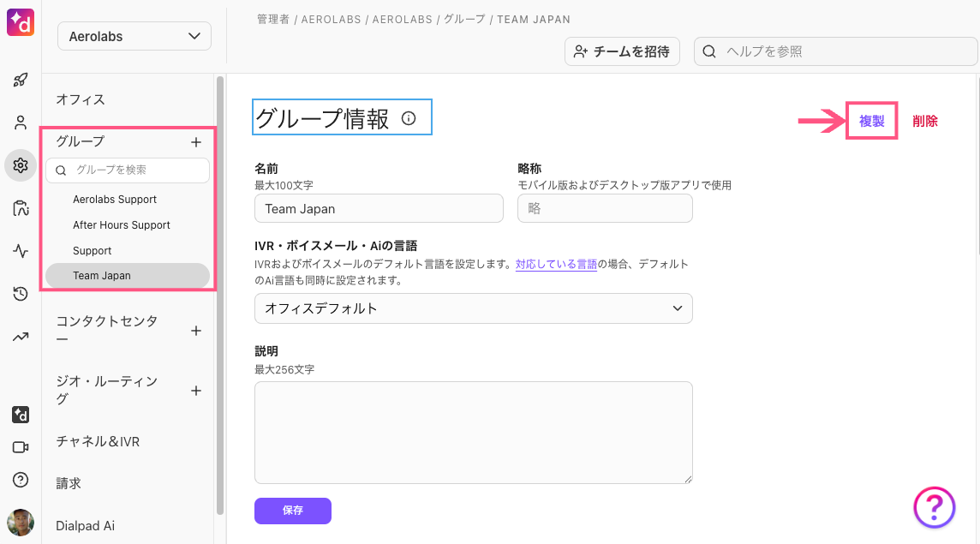Viewport: 980px width, 544px height.
Task: Click the チームを招待 button
Action: coord(622,51)
